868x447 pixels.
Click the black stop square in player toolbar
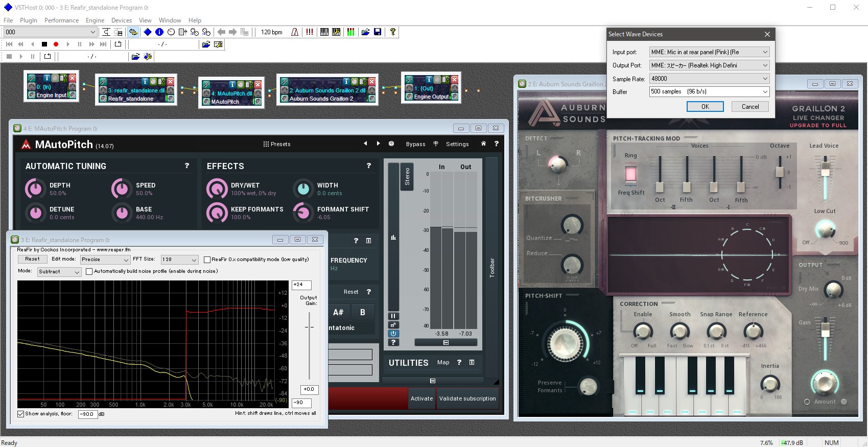(x=44, y=44)
